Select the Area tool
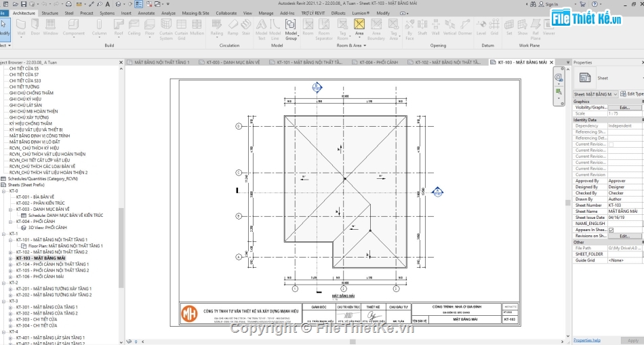 coord(359,27)
